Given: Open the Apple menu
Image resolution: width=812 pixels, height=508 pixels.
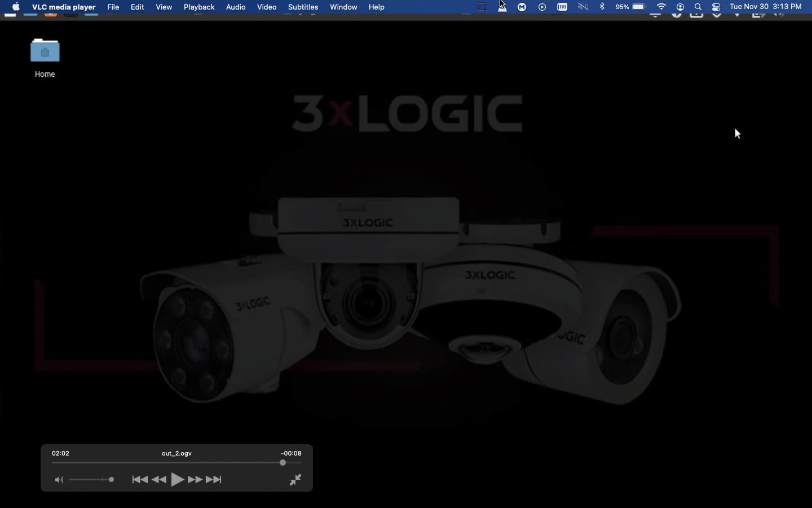Looking at the screenshot, I should (16, 7).
